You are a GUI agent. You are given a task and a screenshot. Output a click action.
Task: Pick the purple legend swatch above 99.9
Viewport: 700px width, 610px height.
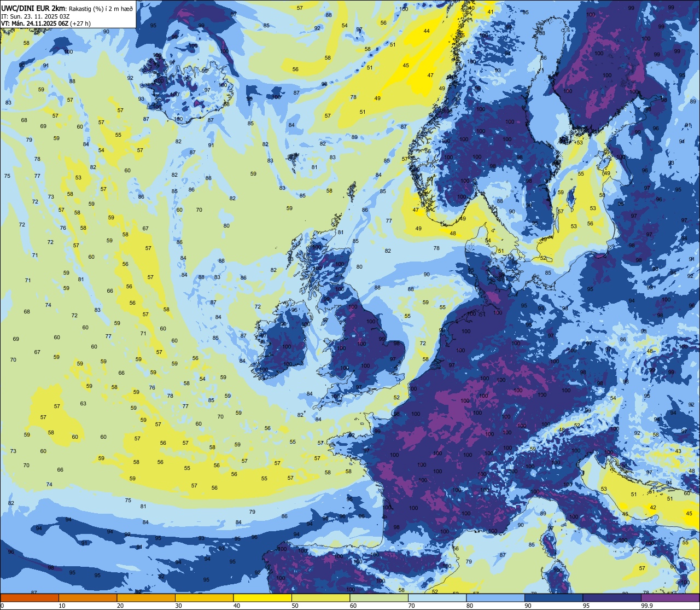click(x=670, y=597)
